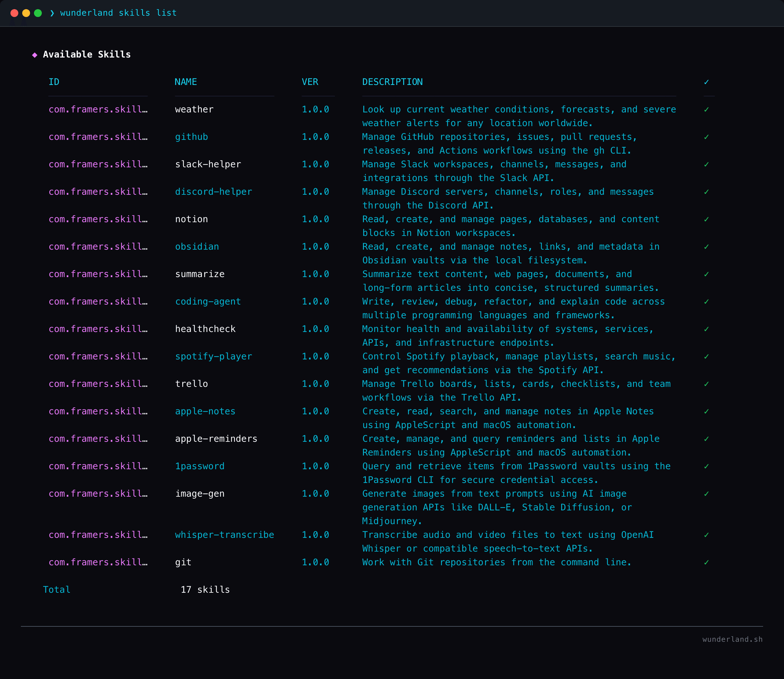The width and height of the screenshot is (784, 679).
Task: Toggle the checkmark for the weather skill
Action: click(x=706, y=109)
